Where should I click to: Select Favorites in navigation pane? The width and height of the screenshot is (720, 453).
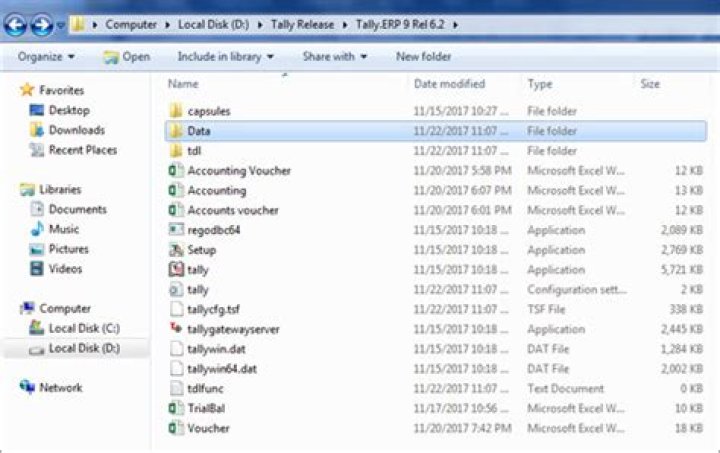(62, 90)
